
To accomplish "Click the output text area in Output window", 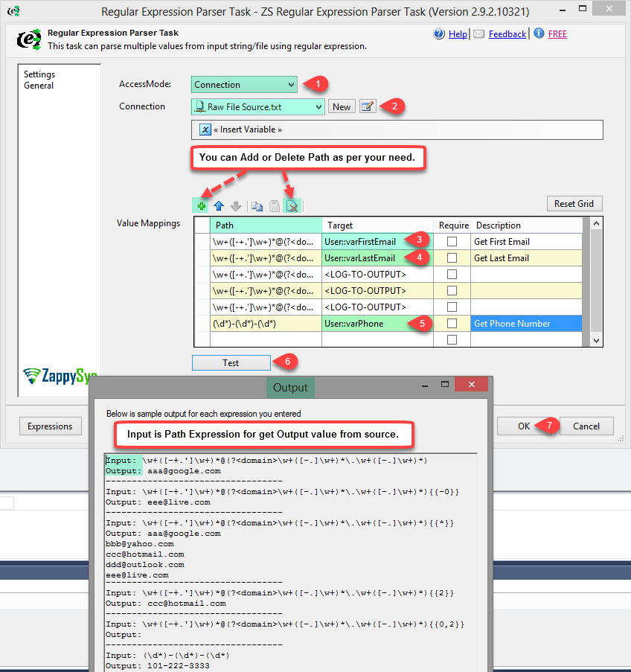I will point(291,563).
